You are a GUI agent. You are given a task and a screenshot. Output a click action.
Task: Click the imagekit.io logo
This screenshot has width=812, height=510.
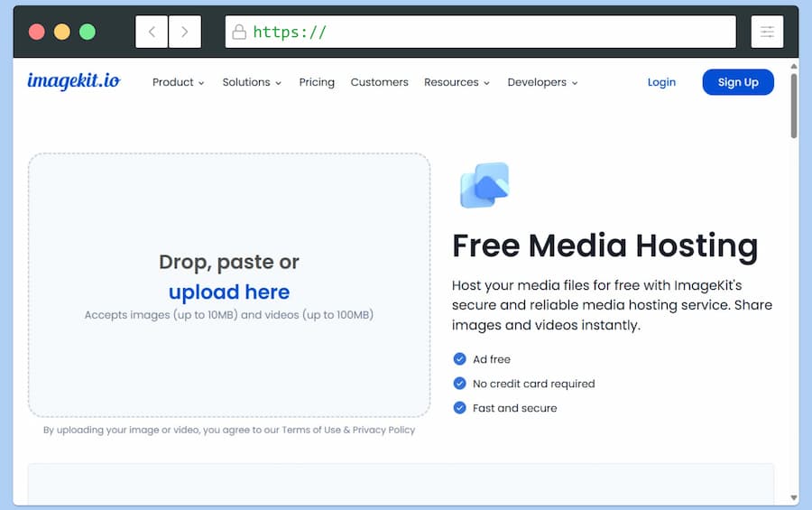(x=73, y=81)
